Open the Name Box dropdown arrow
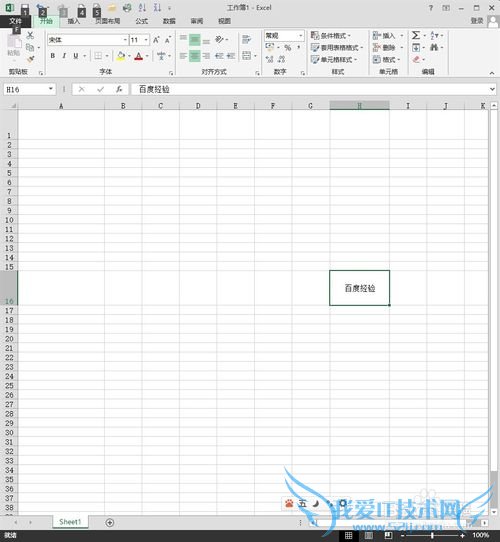The height and width of the screenshot is (542, 500). 51,89
